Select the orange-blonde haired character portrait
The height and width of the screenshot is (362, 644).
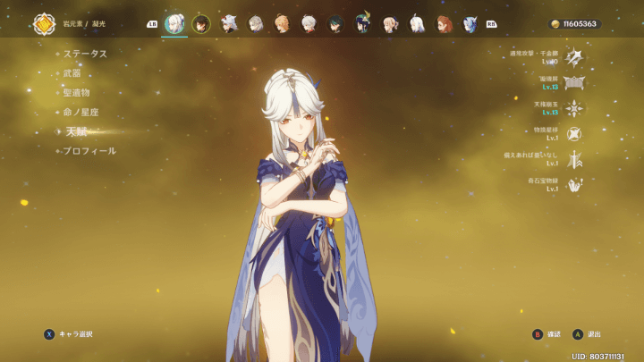click(282, 24)
